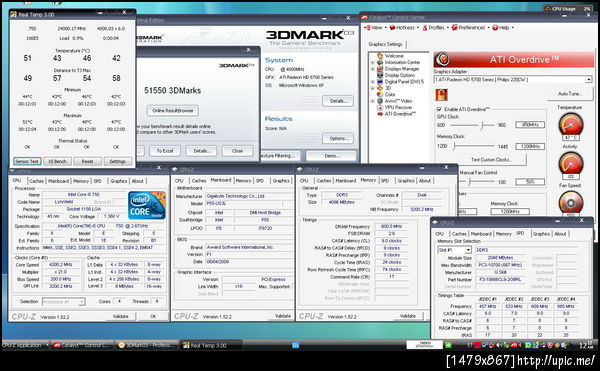Viewport: 600px width, 371px height.
Task: Expand the Digital Panel tree node
Action: pos(372,82)
